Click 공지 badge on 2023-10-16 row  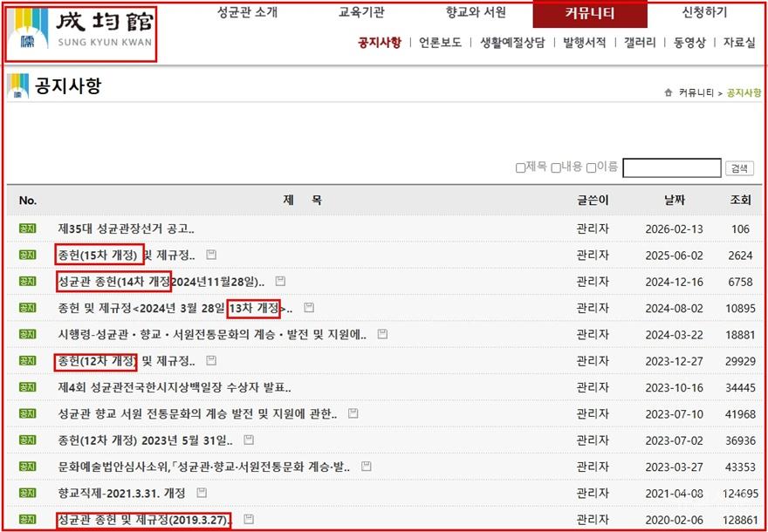point(27,386)
